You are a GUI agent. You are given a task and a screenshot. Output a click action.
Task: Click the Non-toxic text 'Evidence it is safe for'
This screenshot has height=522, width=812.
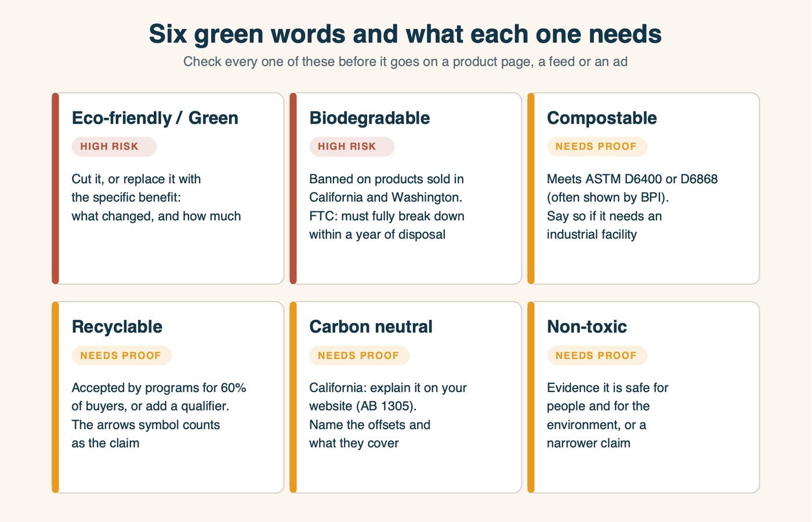[608, 388]
